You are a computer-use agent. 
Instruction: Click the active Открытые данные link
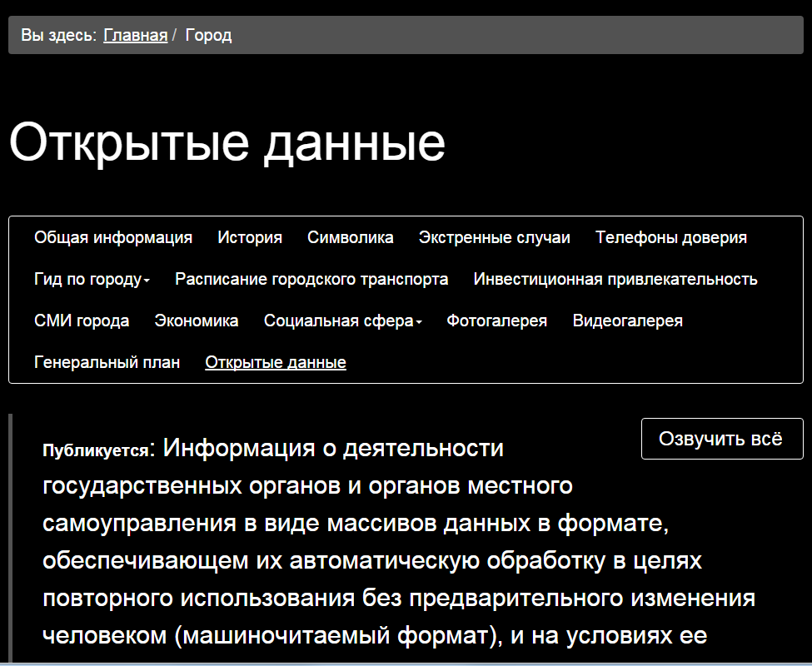click(x=276, y=362)
